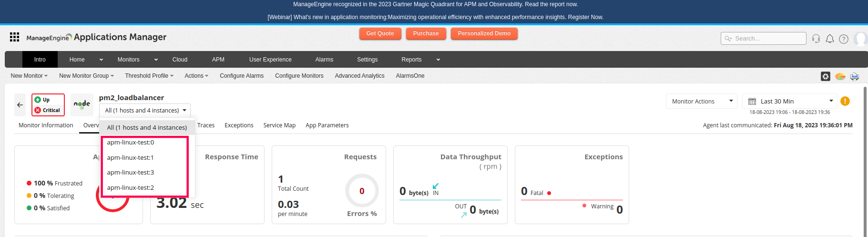Click the camera snapshot icon

tap(826, 76)
